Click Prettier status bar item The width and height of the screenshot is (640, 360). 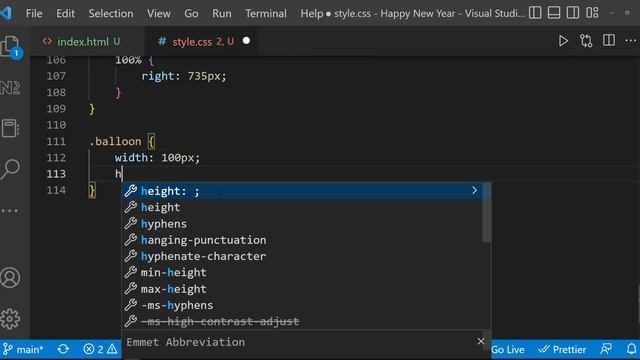pos(562,350)
